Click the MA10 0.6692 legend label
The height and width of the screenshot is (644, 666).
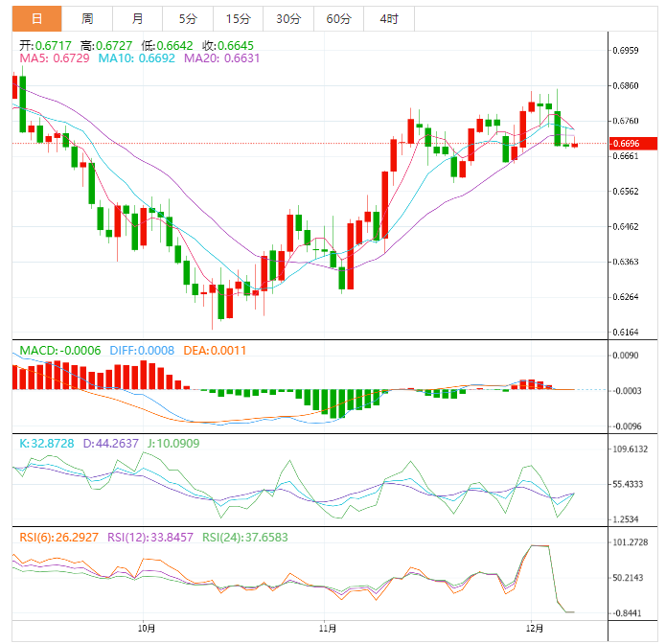[x=136, y=58]
